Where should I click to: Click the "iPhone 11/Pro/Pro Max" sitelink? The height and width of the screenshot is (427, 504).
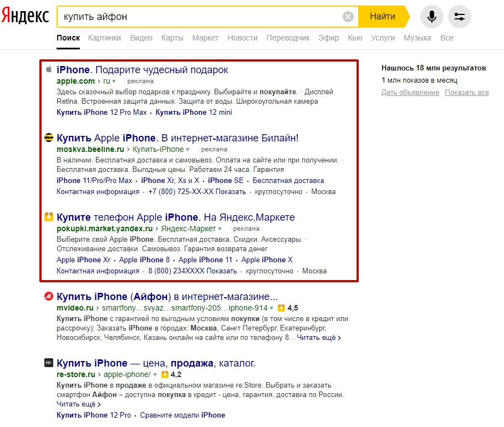94,180
